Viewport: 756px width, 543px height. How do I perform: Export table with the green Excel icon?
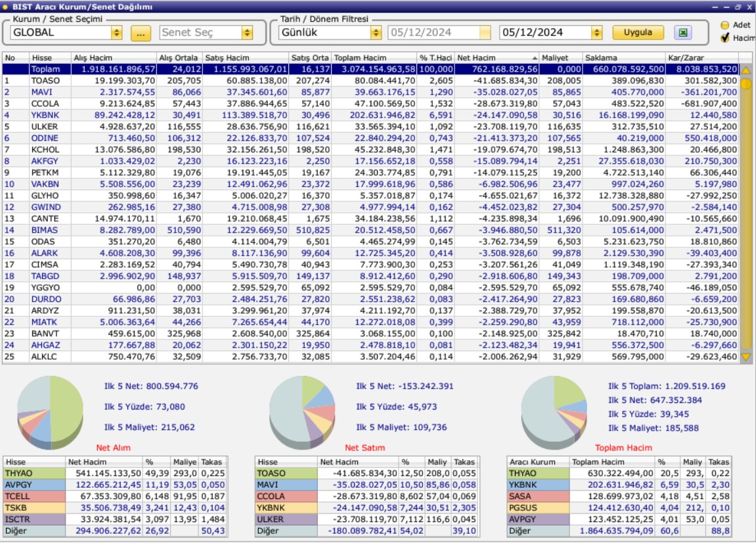pos(682,32)
